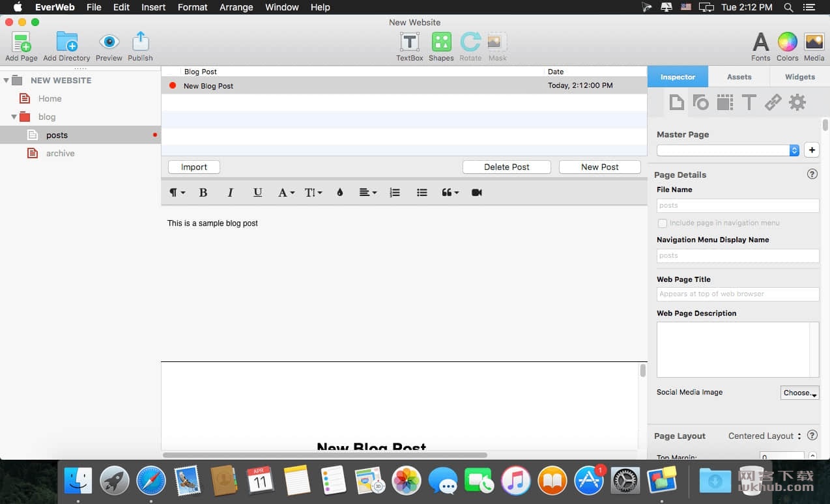
Task: Insert a TextBox from toolbar
Action: (x=409, y=42)
